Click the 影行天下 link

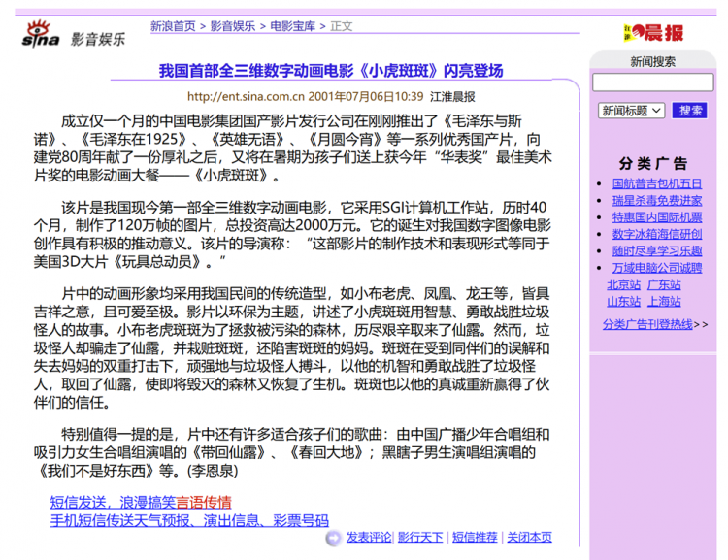pos(420,538)
